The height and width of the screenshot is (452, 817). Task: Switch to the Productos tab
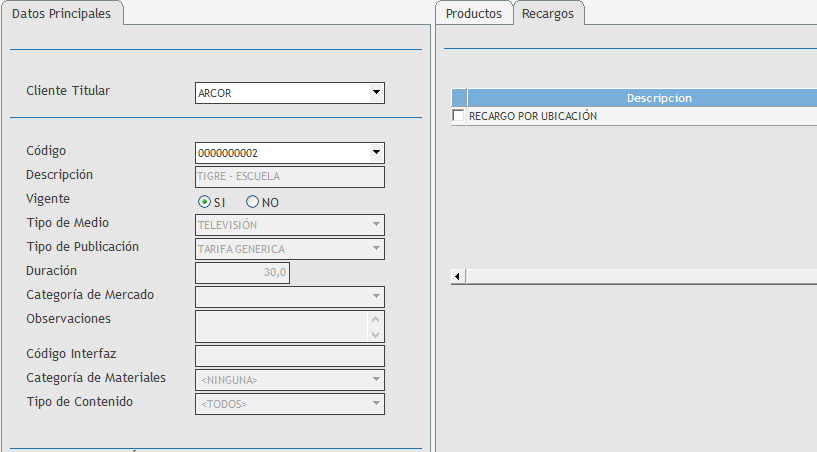pyautogui.click(x=473, y=14)
